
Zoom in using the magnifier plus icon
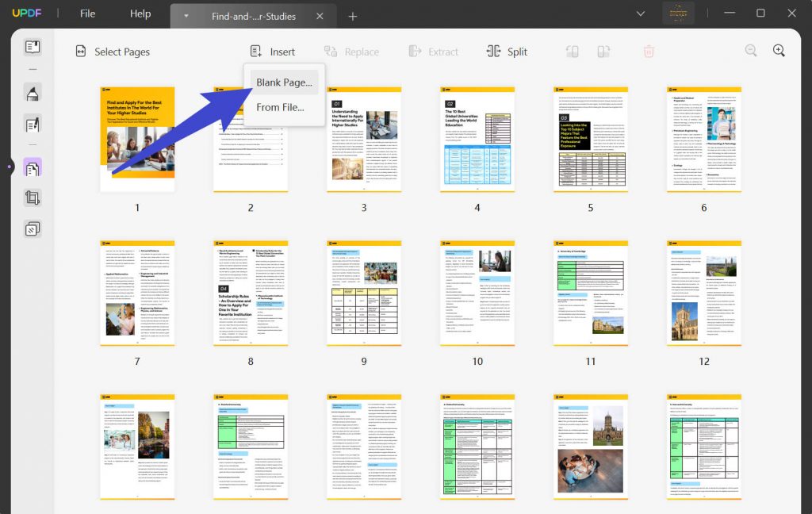point(779,50)
